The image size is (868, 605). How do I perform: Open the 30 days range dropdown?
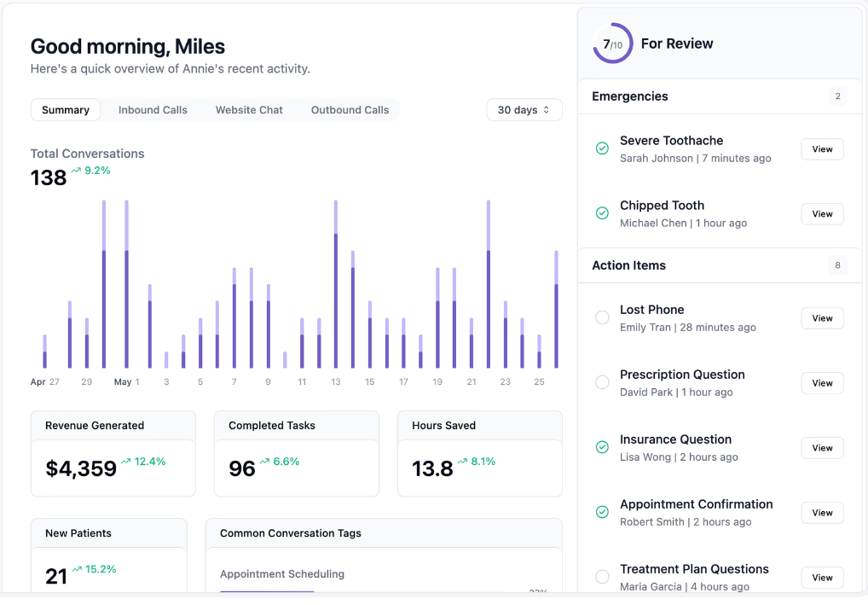click(x=524, y=110)
